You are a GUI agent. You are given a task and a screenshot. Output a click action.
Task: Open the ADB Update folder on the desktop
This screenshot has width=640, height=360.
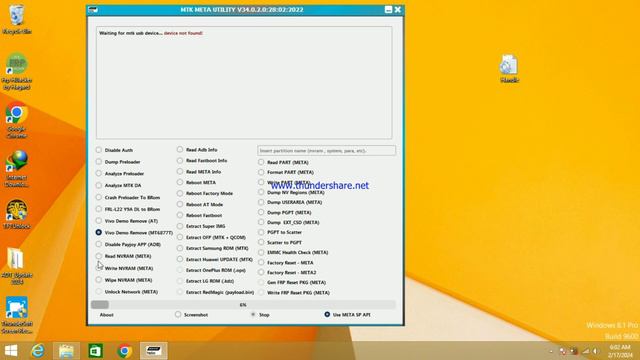pyautogui.click(x=17, y=266)
